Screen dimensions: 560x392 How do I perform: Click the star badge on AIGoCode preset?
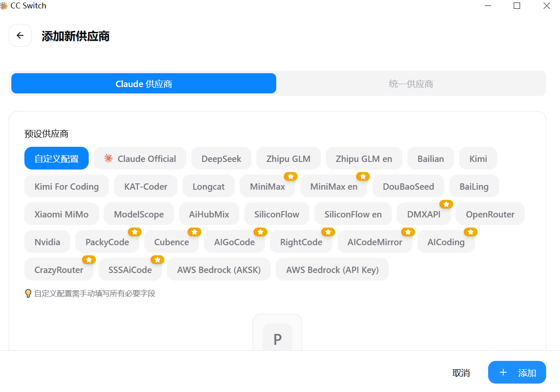(260, 232)
